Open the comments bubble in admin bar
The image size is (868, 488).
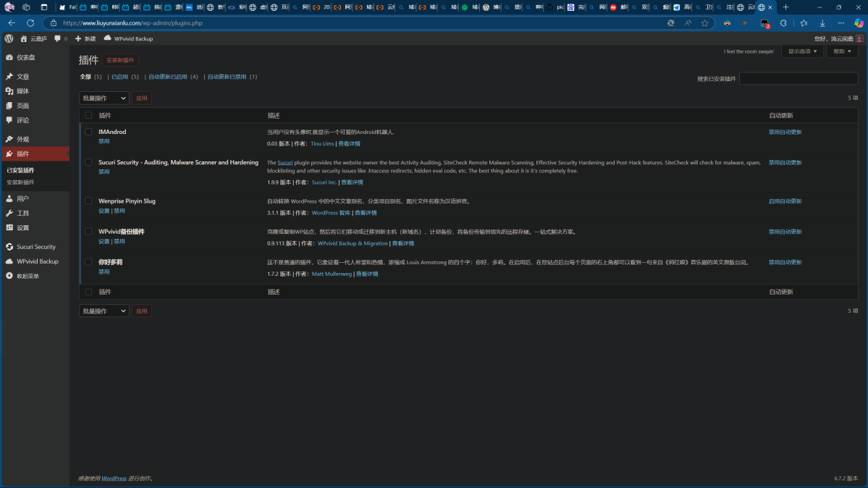pyautogui.click(x=58, y=38)
